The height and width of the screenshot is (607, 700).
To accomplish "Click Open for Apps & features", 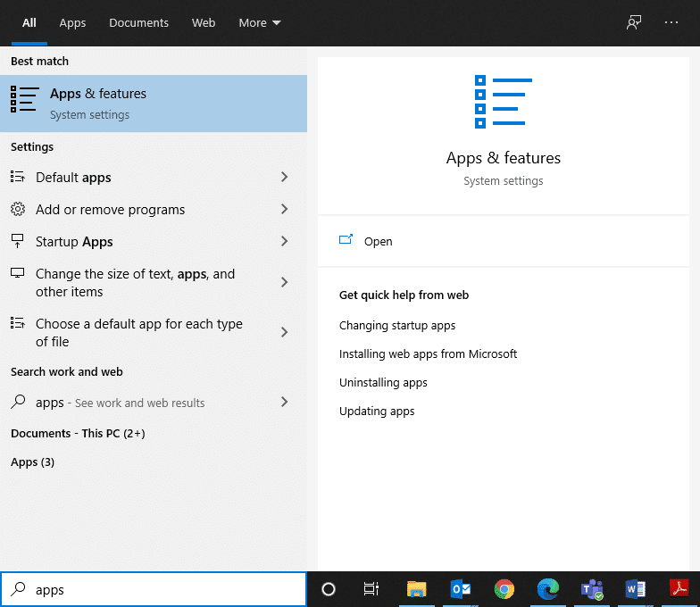I will pos(378,241).
